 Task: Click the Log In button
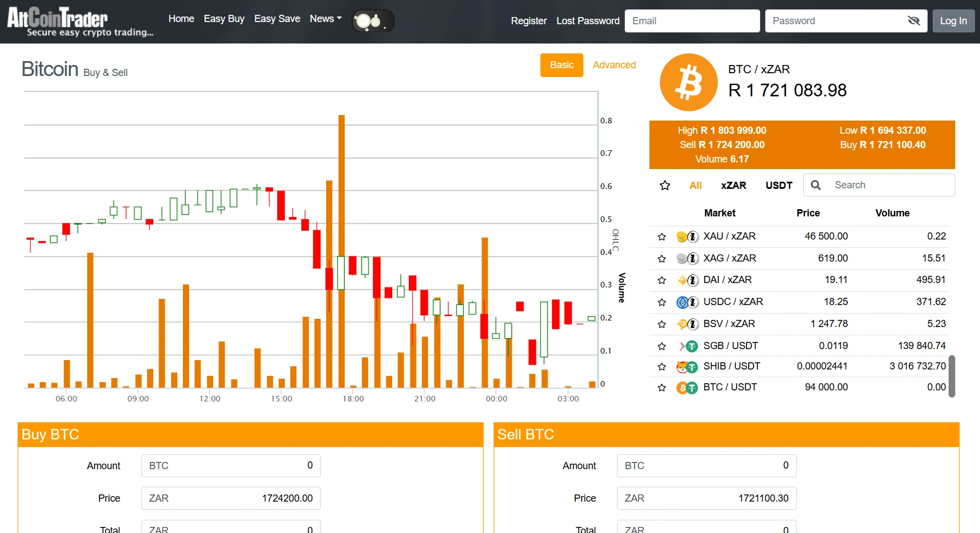[953, 21]
